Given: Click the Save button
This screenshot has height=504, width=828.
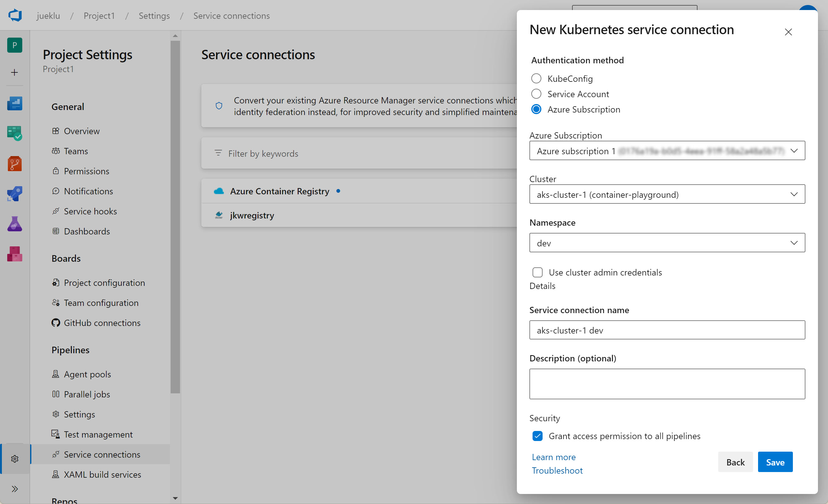Looking at the screenshot, I should point(775,462).
